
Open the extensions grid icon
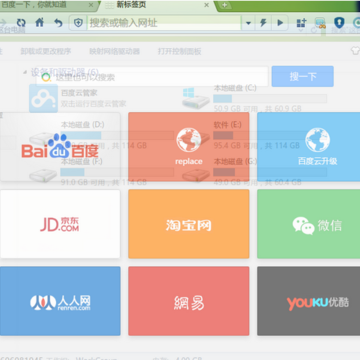(x=301, y=23)
